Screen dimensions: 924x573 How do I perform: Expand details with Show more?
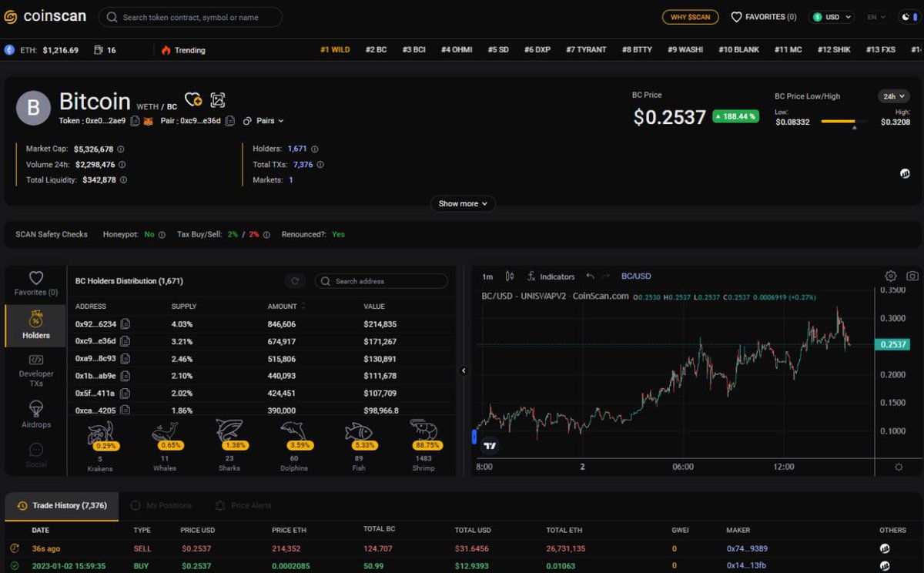(x=463, y=203)
